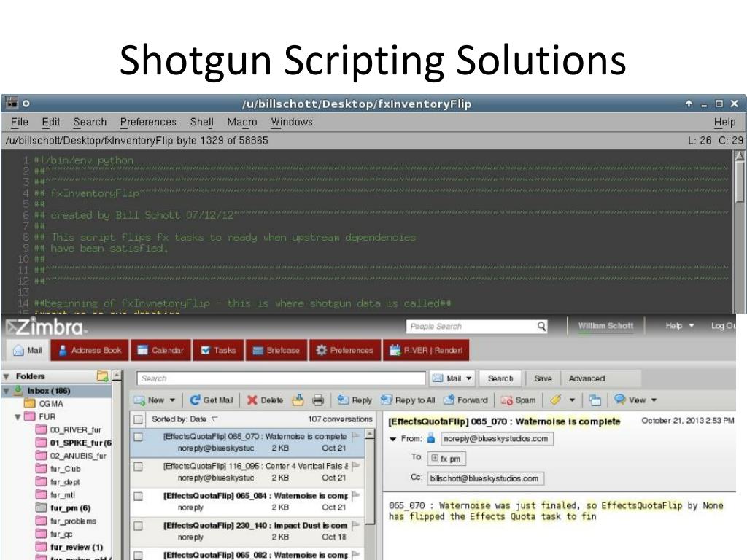Open the Shell menu
The height and width of the screenshot is (560, 747).
[x=201, y=122]
